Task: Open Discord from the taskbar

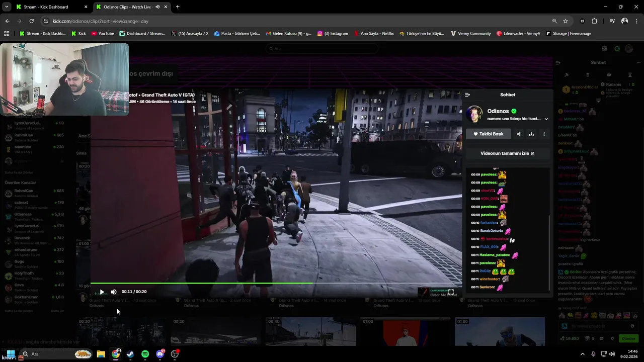Action: (160, 354)
